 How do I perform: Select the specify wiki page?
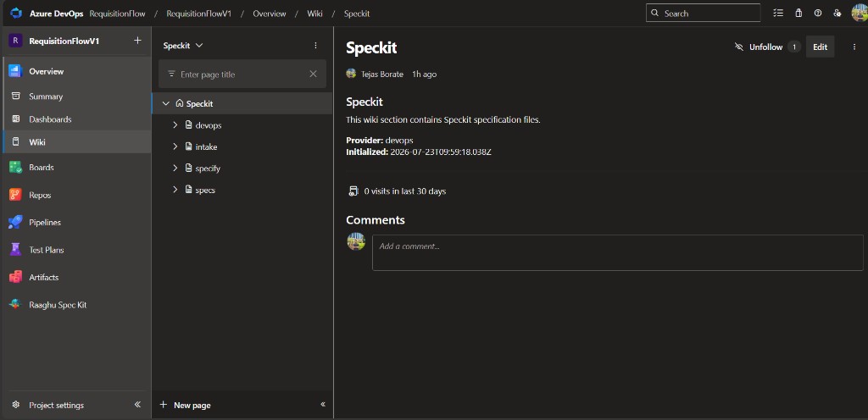click(208, 169)
